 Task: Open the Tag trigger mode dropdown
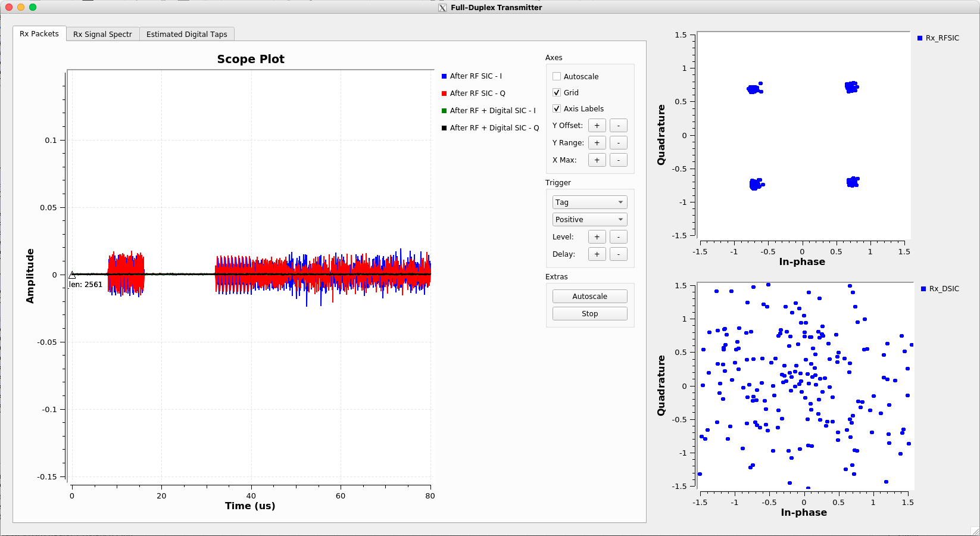pos(589,202)
